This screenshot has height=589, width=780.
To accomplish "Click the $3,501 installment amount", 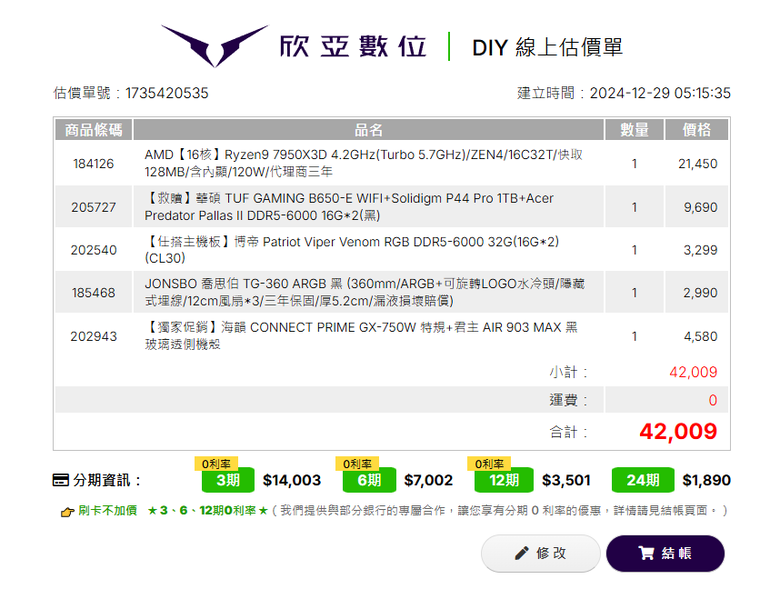I will 566,480.
